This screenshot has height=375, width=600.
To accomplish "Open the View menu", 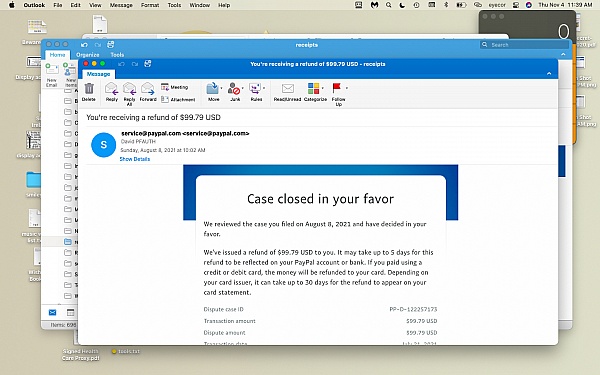I will click(95, 5).
